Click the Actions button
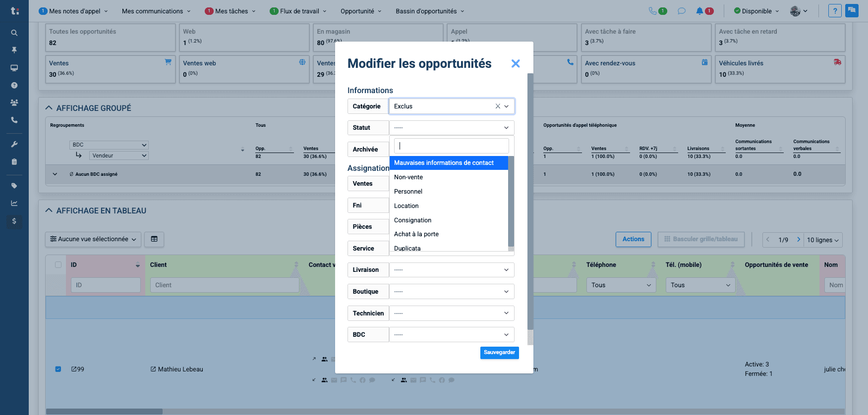This screenshot has width=868, height=415. tap(633, 239)
